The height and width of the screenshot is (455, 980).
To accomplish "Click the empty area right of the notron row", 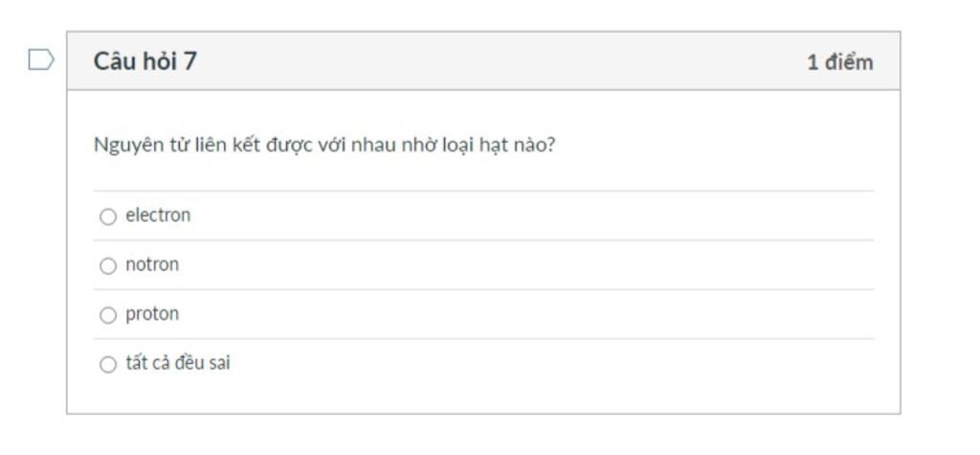I will pos(525,265).
